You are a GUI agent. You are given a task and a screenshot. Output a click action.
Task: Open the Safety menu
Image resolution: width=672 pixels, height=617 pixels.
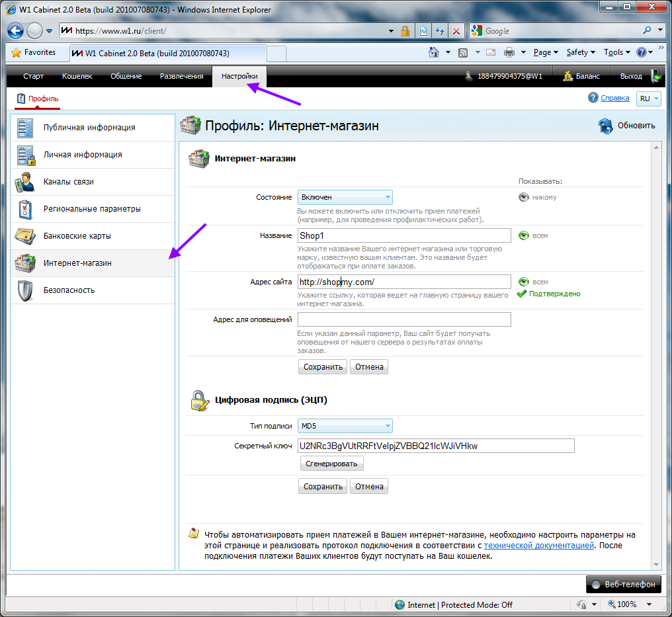click(x=581, y=52)
